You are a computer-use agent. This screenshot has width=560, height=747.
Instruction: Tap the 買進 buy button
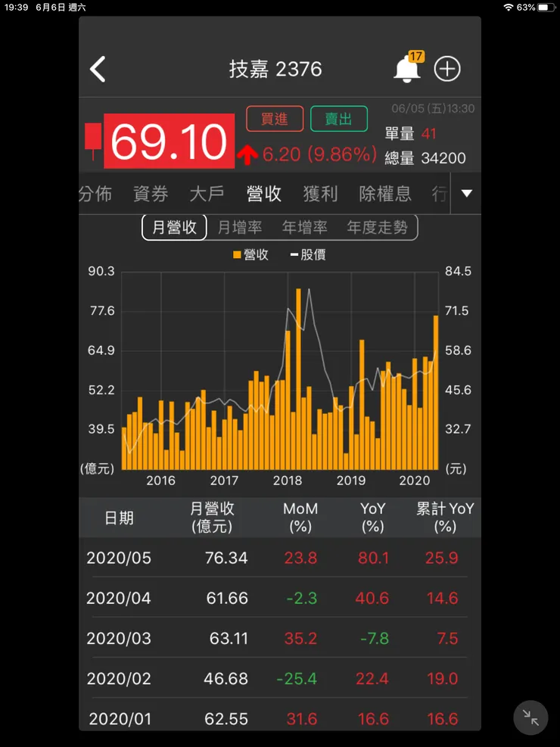coord(275,119)
